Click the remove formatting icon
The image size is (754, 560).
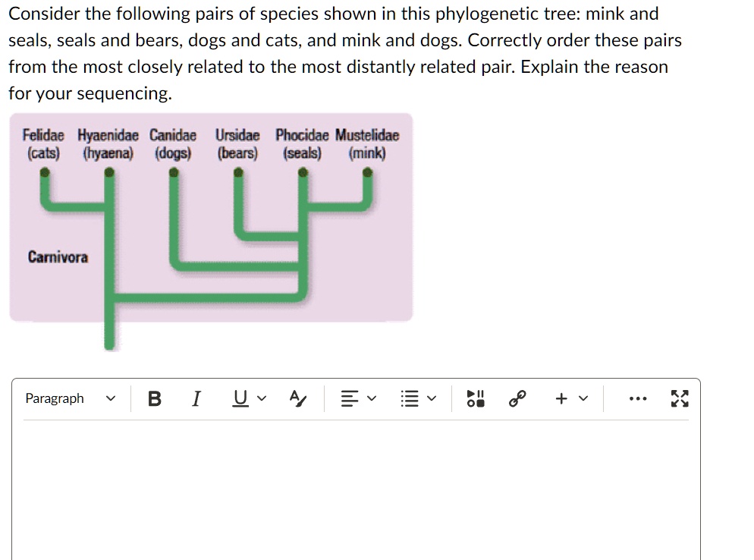[x=297, y=398]
